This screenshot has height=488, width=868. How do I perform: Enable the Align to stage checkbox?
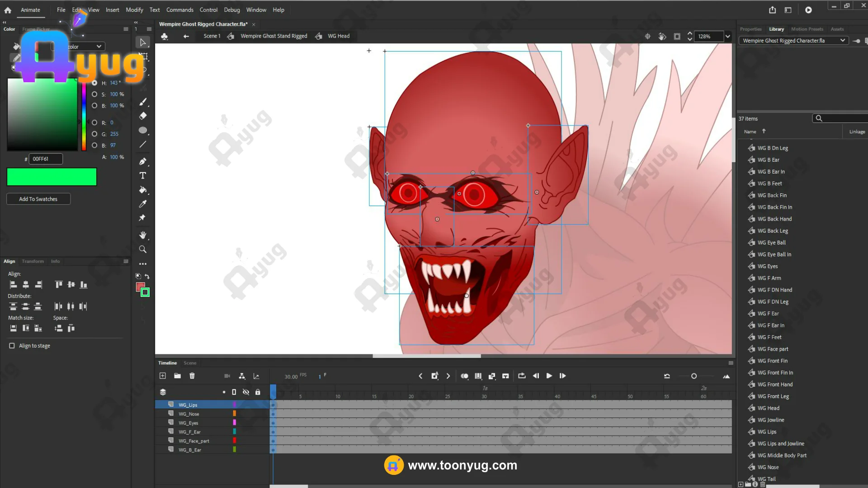point(12,346)
